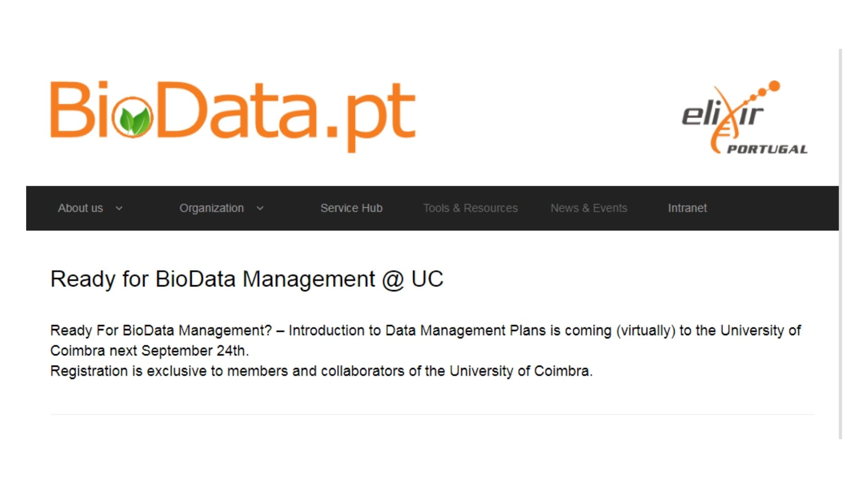This screenshot has width=868, height=488.
Task: Click the 'Ready for BioData Management @ UC' heading
Action: (x=247, y=279)
